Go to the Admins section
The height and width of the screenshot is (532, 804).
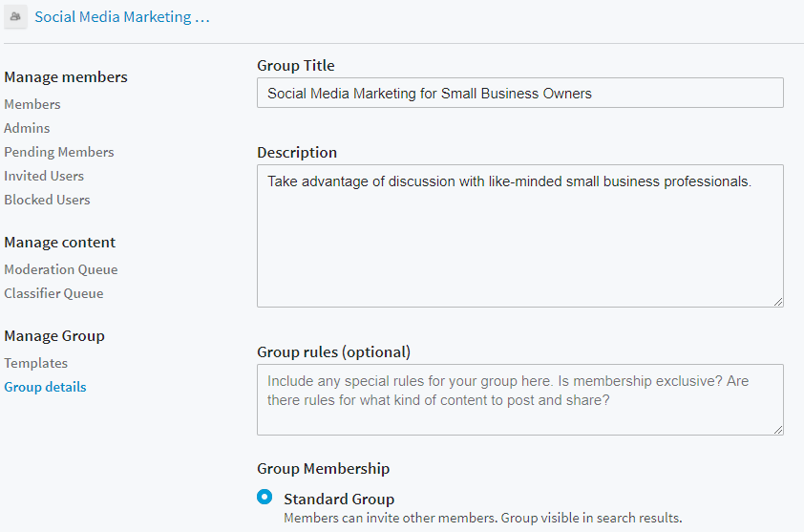[x=27, y=128]
